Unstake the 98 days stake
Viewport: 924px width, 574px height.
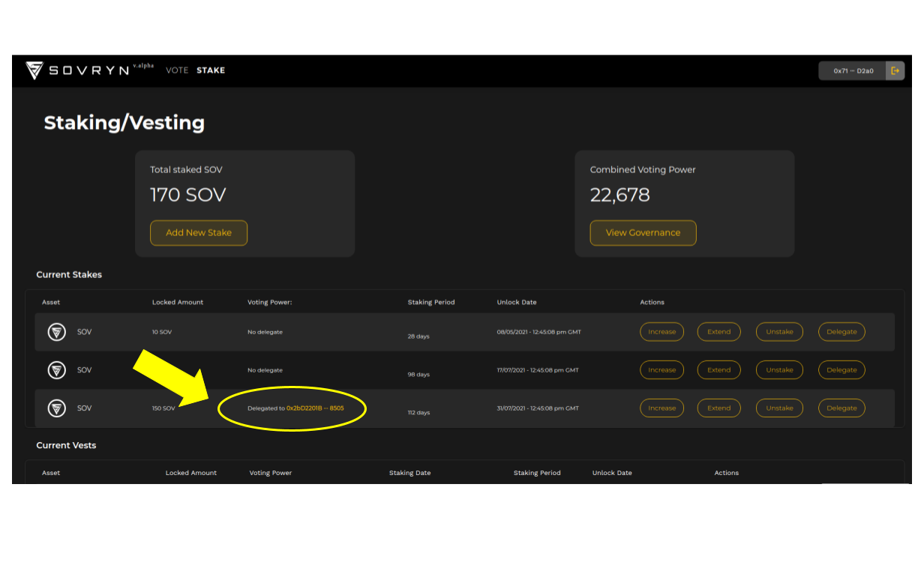779,370
